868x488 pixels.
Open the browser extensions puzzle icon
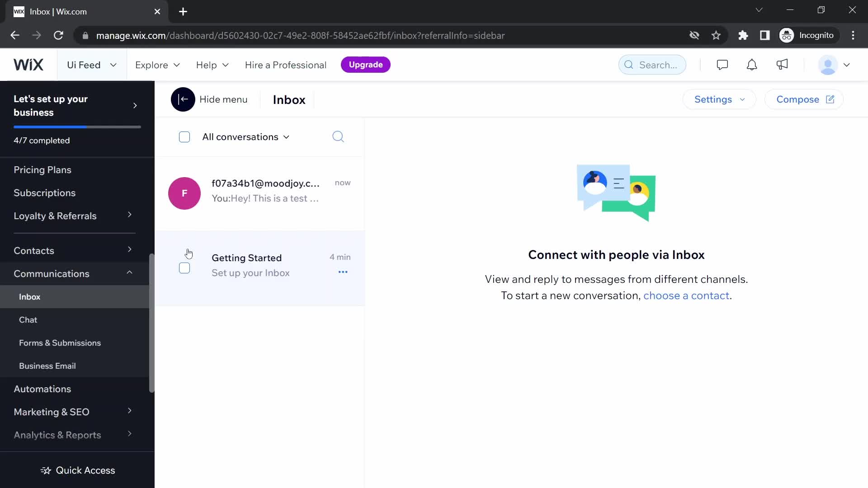pos(743,35)
